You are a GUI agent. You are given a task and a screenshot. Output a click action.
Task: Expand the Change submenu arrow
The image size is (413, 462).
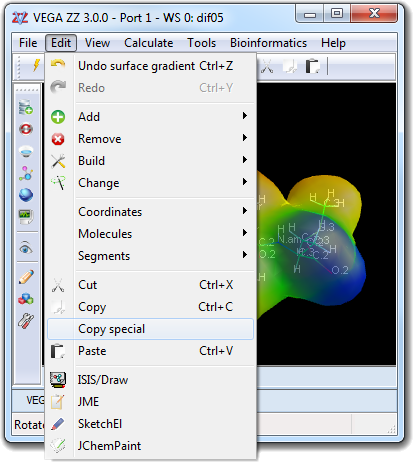(245, 182)
